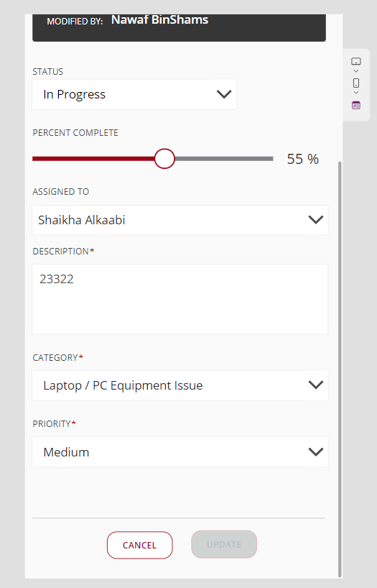Open the Status dropdown showing In Progress

[134, 94]
